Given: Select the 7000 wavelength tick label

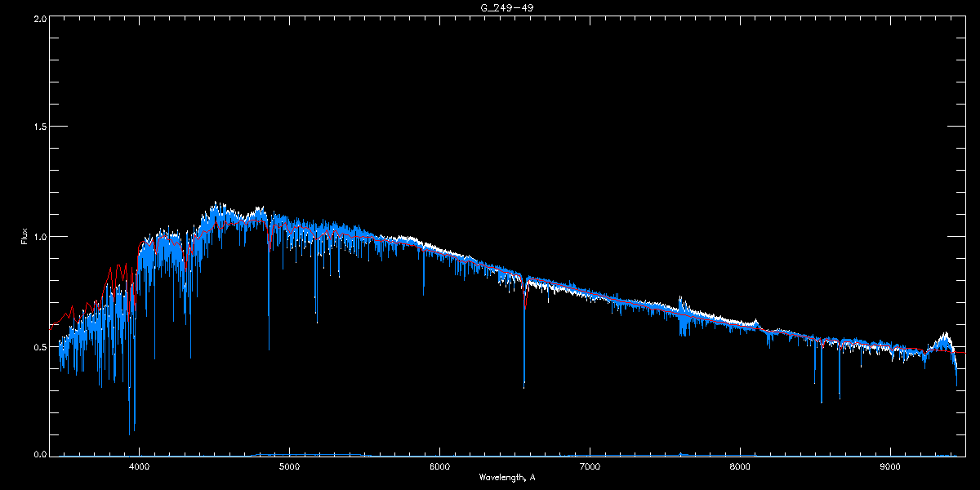Looking at the screenshot, I should 590,466.
